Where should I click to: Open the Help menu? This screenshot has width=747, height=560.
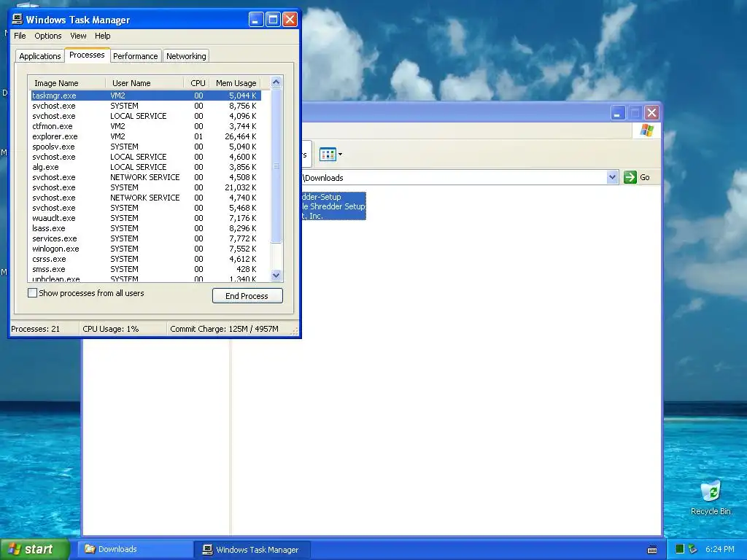(x=102, y=36)
